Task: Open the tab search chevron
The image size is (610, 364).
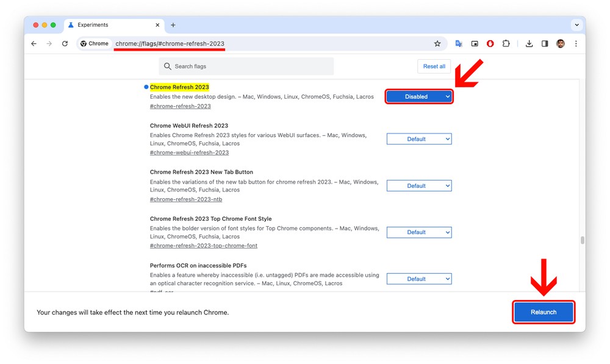Action: [x=577, y=25]
